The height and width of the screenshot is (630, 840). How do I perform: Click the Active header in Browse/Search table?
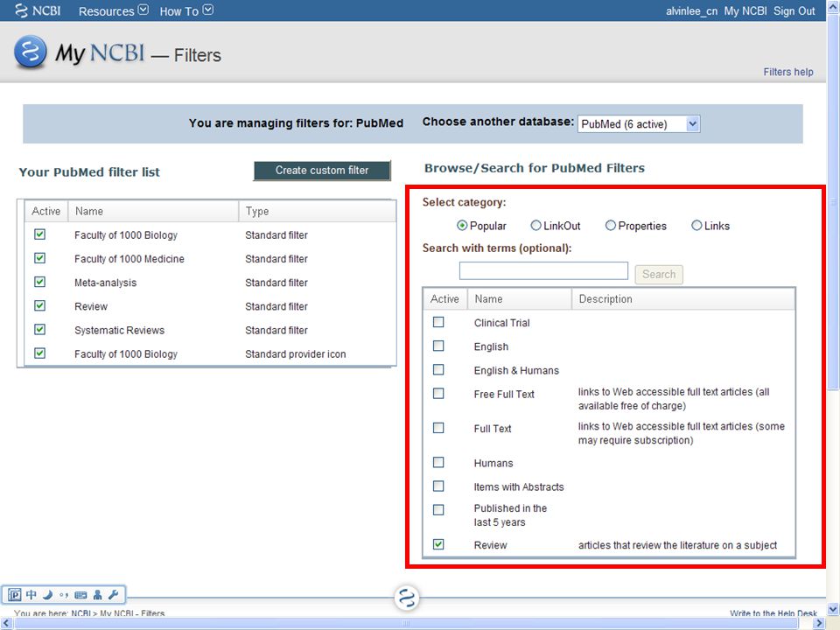[444, 299]
